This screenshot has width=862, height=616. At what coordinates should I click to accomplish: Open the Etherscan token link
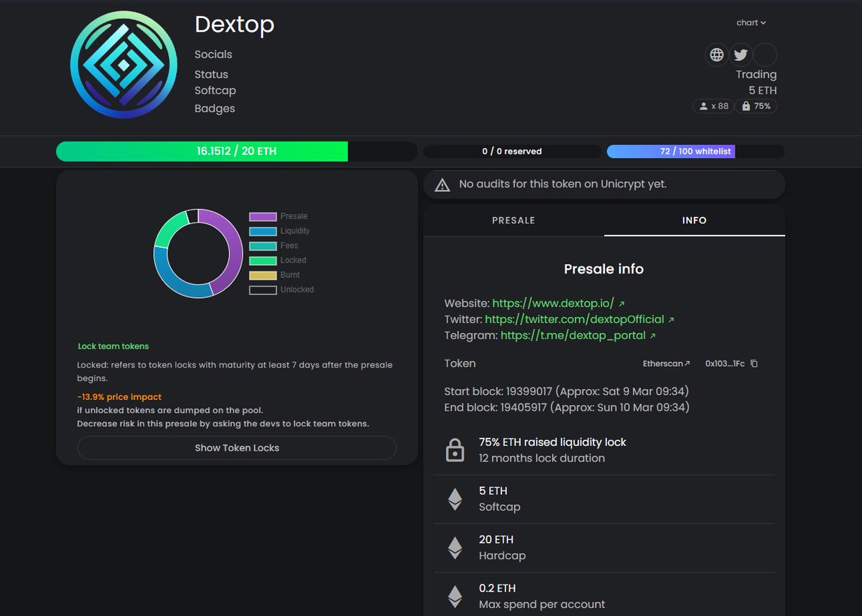click(666, 364)
